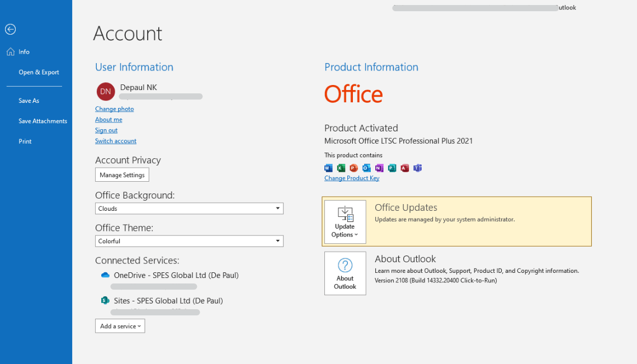Click the Manage Settings button
This screenshot has height=364, width=637.
pos(122,174)
